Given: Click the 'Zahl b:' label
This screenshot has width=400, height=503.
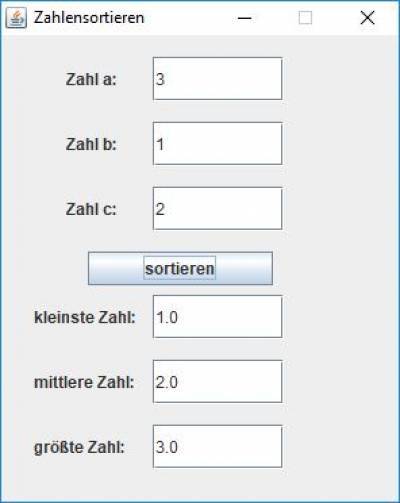Looking at the screenshot, I should click(91, 144).
